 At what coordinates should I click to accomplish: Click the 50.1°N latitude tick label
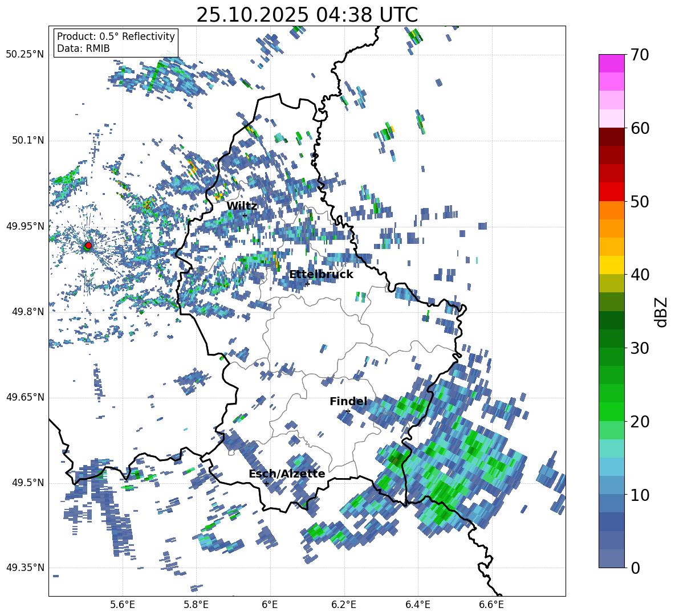(27, 141)
